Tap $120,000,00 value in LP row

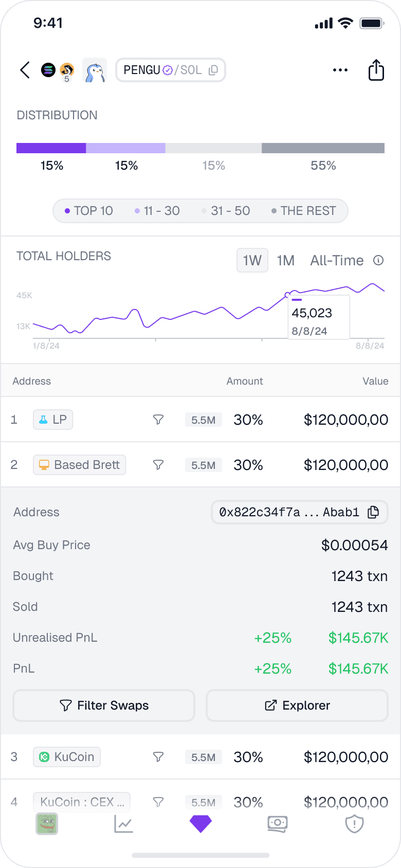coord(346,420)
